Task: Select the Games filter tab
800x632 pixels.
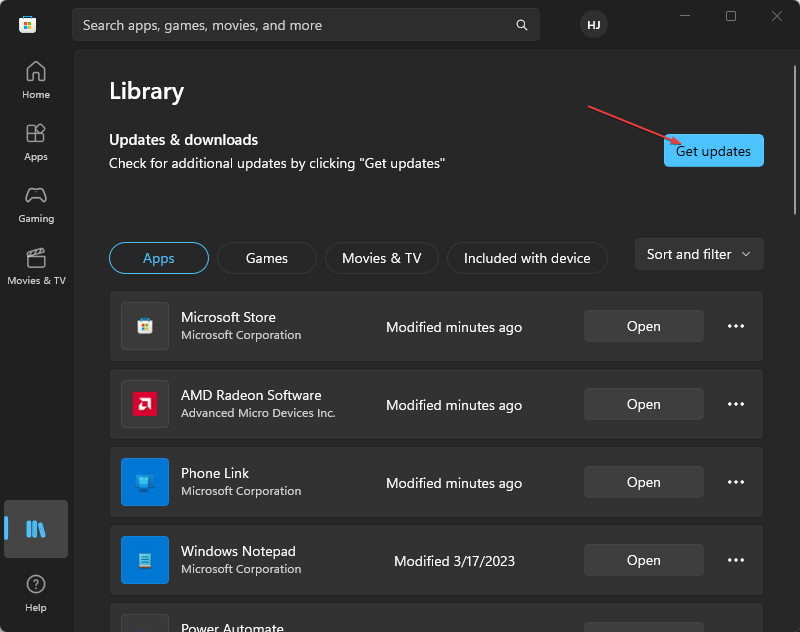Action: (267, 258)
